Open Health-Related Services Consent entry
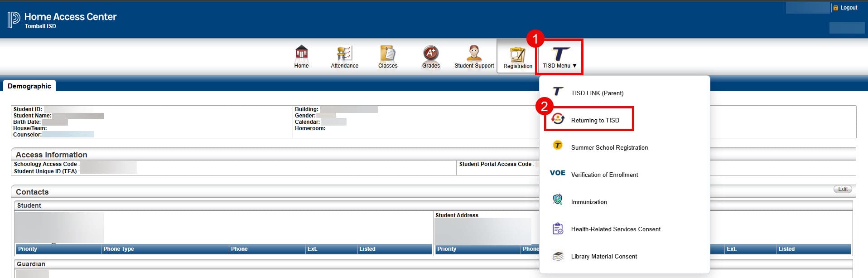This screenshot has height=278, width=868. coord(616,229)
